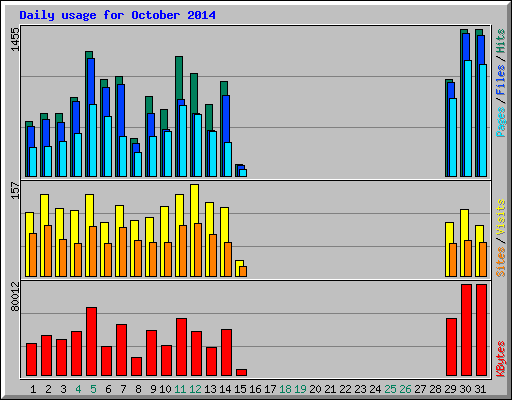512x400 pixels.
Task: Click day 8 label on the x-axis
Action: pos(138,389)
